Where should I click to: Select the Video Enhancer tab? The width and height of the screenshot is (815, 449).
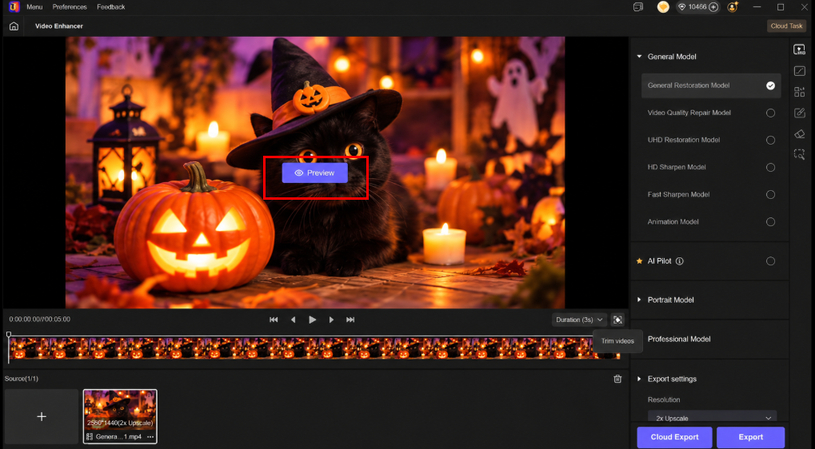(59, 26)
